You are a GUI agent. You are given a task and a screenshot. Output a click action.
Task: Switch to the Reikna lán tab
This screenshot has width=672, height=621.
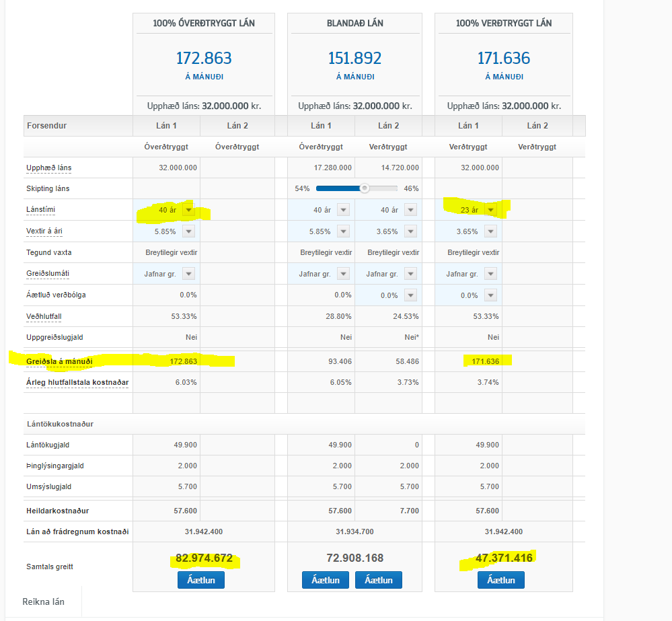pos(43,601)
